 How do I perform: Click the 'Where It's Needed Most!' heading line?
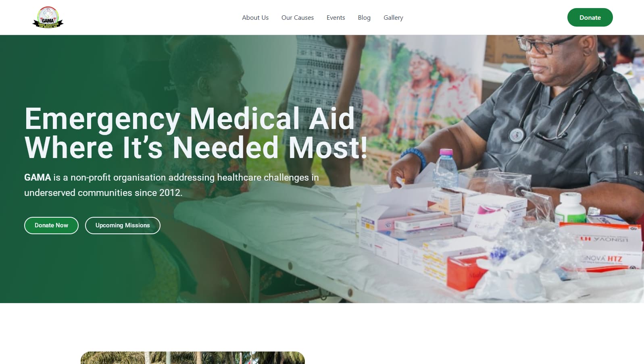coord(196,148)
